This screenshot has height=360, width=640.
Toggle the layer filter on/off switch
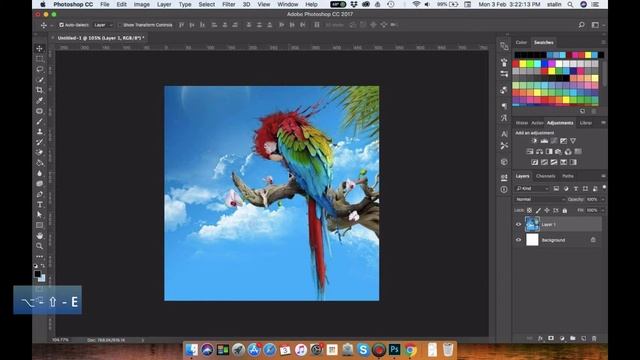click(604, 188)
